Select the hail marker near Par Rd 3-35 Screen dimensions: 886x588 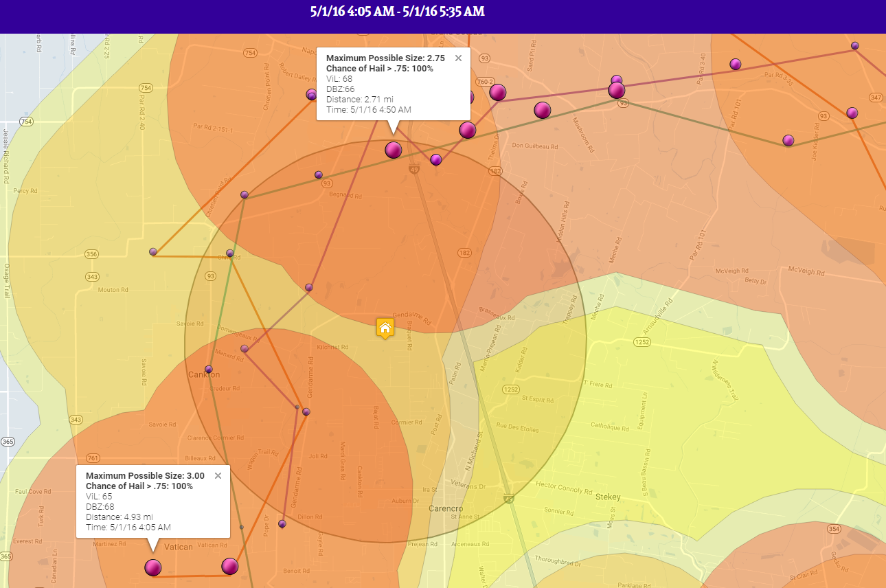pyautogui.click(x=855, y=46)
